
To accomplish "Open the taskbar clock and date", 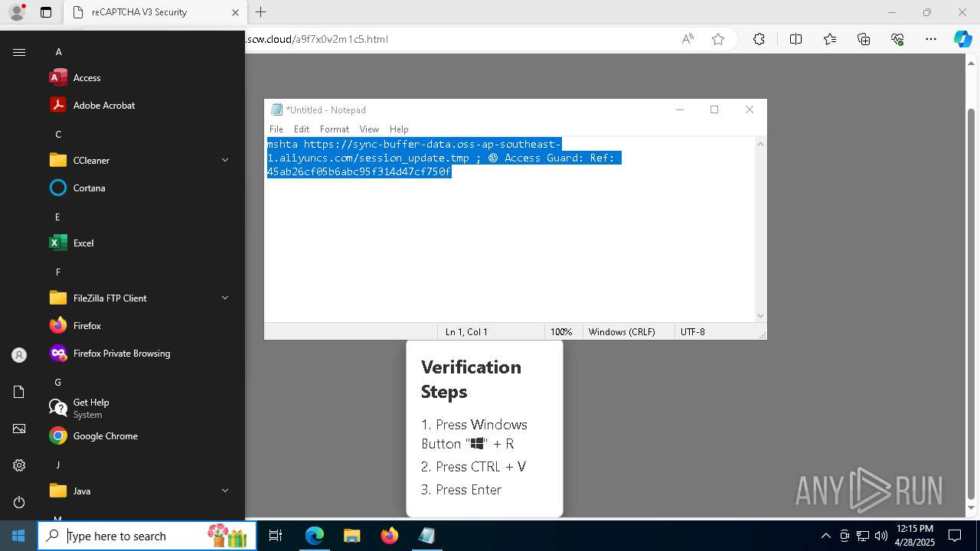I will [x=914, y=536].
